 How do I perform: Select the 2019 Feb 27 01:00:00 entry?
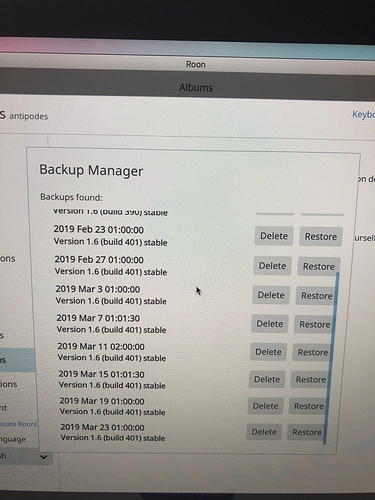pos(111,265)
